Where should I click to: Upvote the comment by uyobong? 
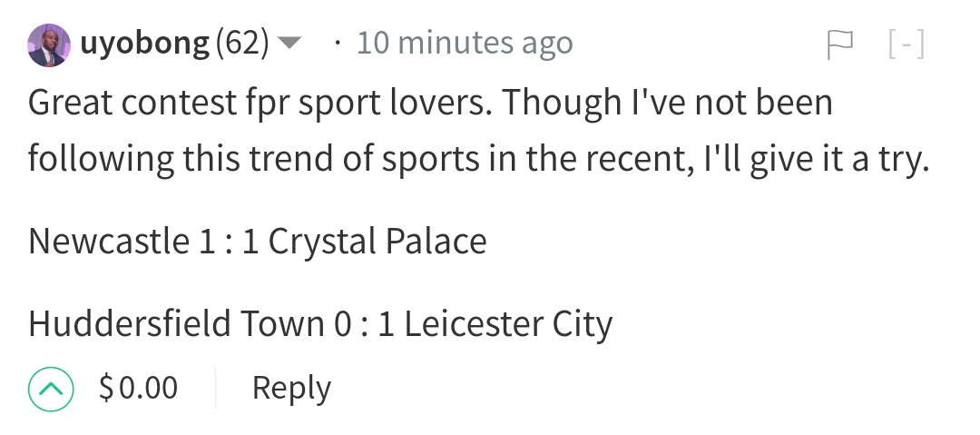pyautogui.click(x=51, y=389)
